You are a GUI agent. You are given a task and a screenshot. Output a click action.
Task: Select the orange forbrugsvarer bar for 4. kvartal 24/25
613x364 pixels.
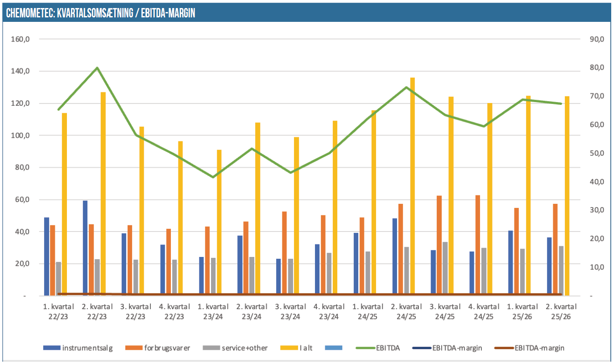tap(478, 245)
